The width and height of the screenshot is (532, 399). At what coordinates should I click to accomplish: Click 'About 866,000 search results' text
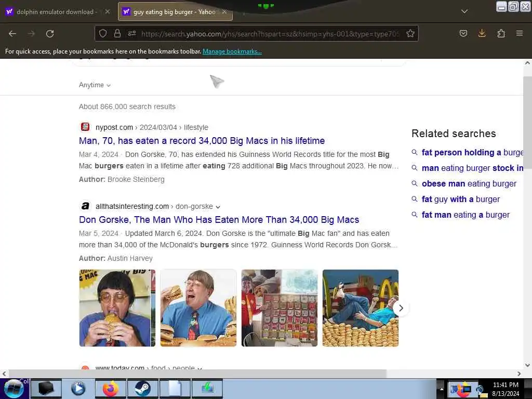[127, 107]
